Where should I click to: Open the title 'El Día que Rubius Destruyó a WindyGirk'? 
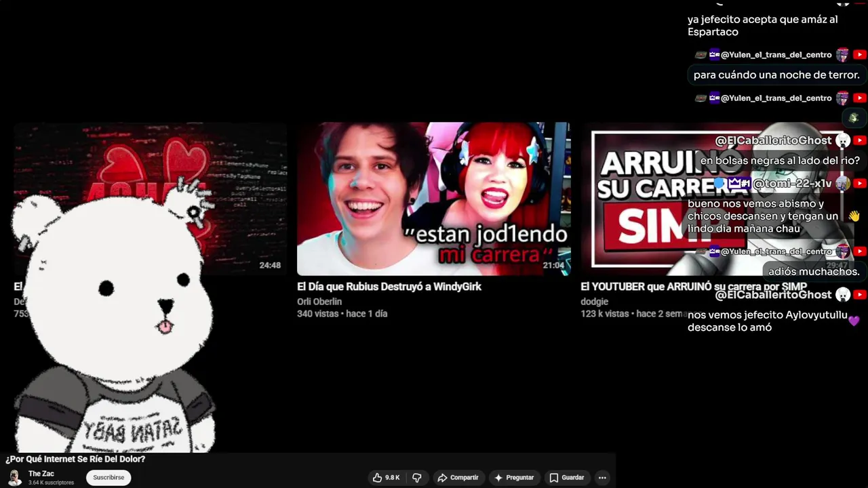tap(389, 287)
